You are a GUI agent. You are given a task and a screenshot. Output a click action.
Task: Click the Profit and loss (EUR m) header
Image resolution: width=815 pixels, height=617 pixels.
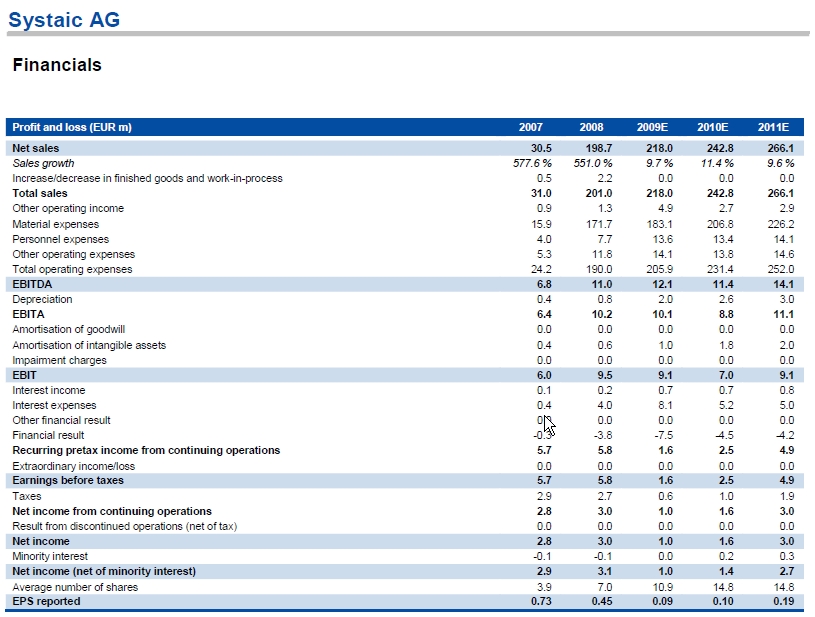pos(72,127)
